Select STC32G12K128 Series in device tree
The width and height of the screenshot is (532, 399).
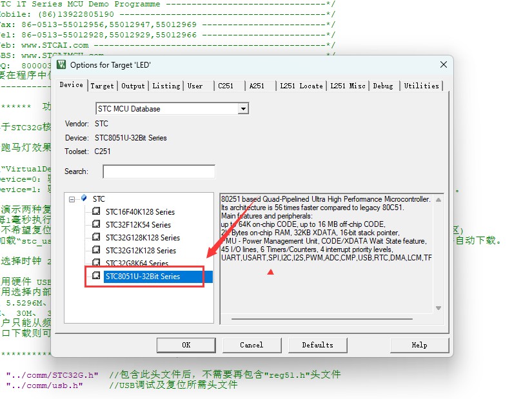(x=141, y=251)
